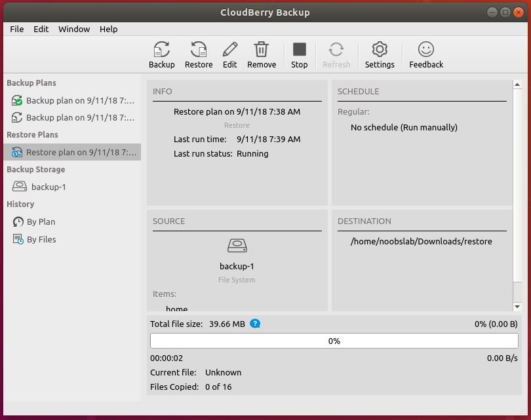The height and width of the screenshot is (420, 531).
Task: Click the restore progress bar showing 0%
Action: 334,341
